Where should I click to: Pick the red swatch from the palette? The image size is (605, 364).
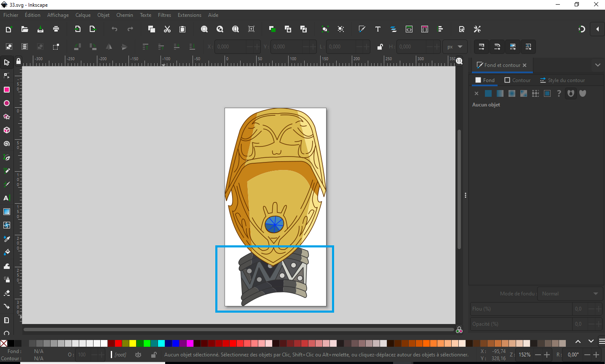tap(118, 343)
